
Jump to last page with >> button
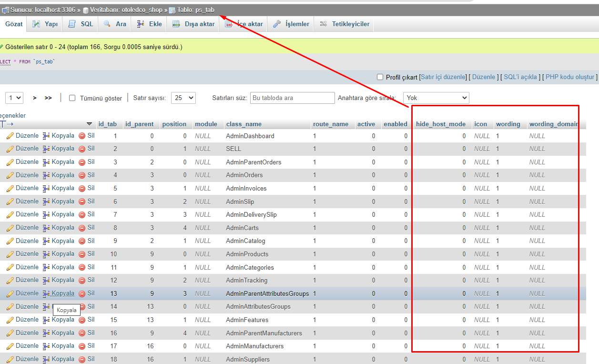(48, 98)
